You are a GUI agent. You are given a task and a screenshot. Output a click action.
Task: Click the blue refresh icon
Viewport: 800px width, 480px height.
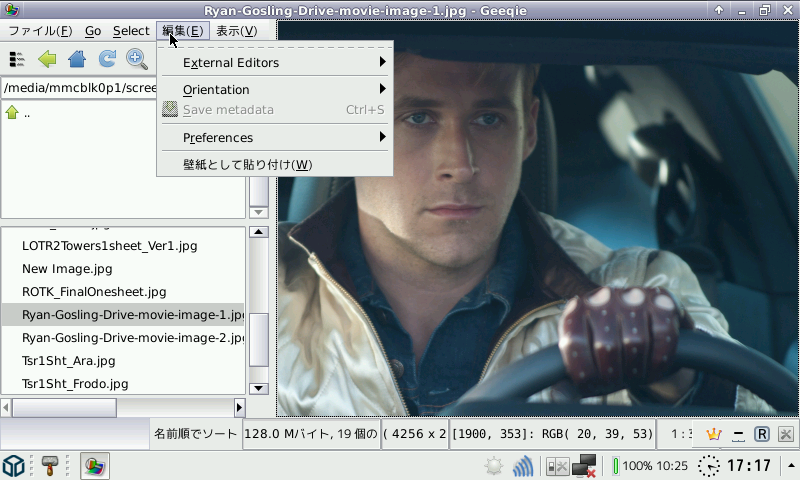click(x=107, y=59)
